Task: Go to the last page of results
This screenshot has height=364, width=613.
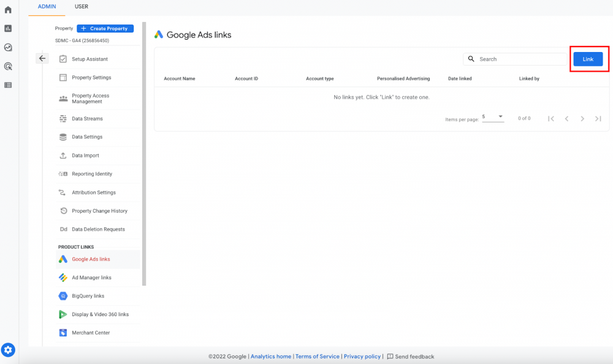Action: pyautogui.click(x=598, y=118)
